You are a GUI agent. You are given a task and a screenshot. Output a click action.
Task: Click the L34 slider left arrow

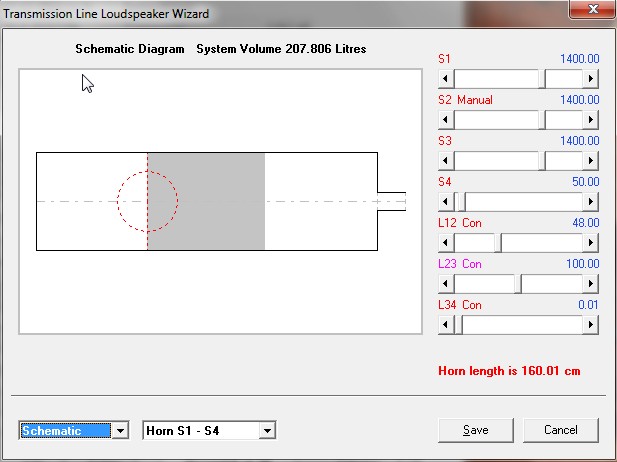click(x=446, y=325)
